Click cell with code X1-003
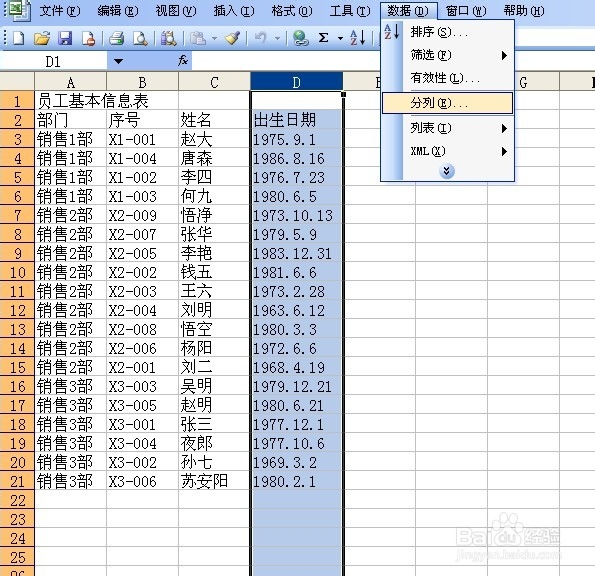The image size is (595, 576). (142, 196)
